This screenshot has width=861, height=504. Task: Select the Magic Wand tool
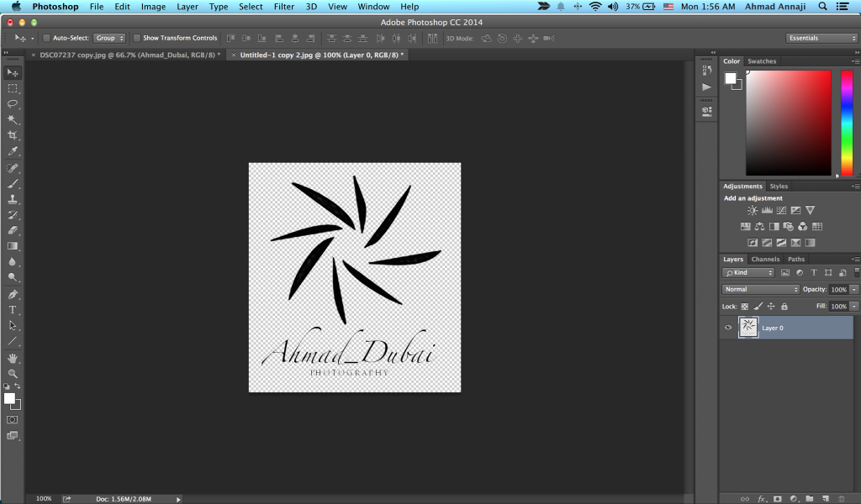click(x=13, y=119)
